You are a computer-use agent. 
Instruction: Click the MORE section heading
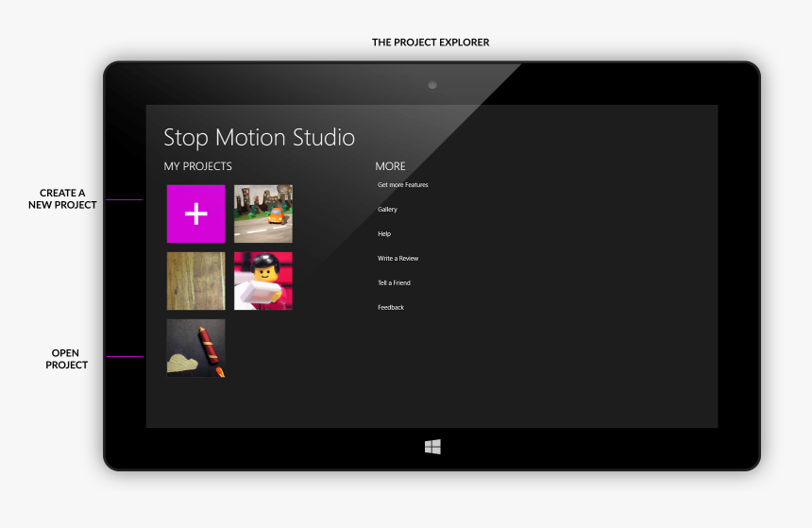coord(391,166)
